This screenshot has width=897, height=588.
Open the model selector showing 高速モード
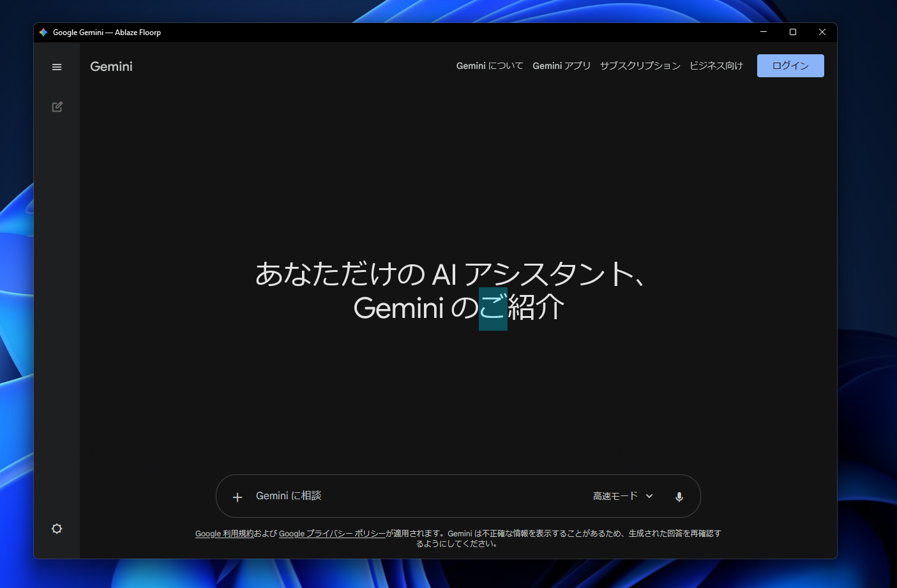pos(615,495)
